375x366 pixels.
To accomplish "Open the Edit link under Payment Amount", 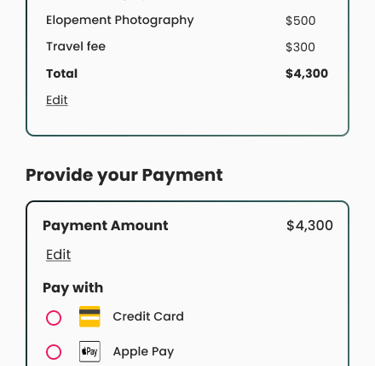I will (x=58, y=255).
